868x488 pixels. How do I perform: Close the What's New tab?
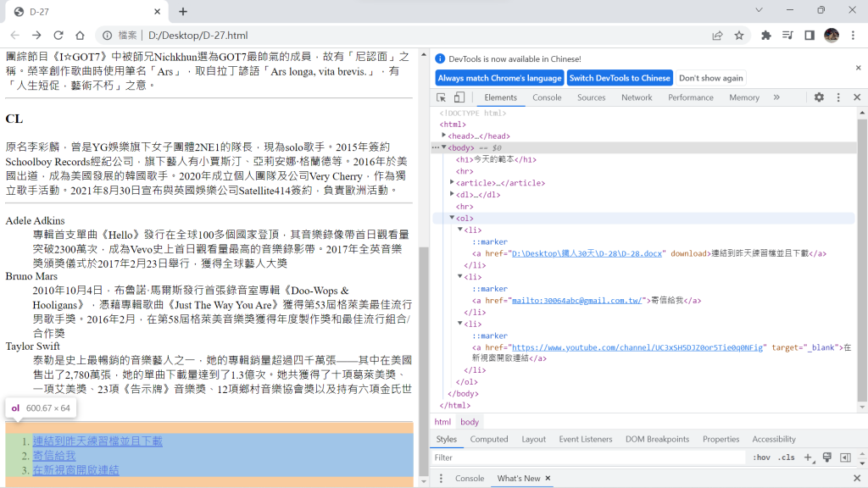(548, 478)
